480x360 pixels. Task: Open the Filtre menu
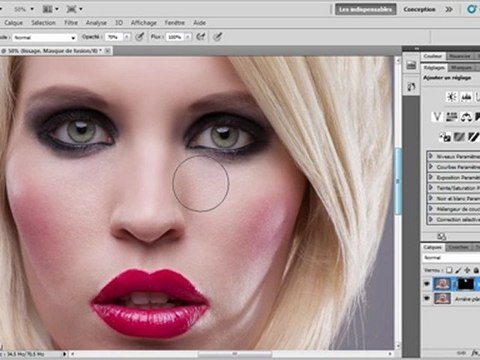[x=71, y=23]
